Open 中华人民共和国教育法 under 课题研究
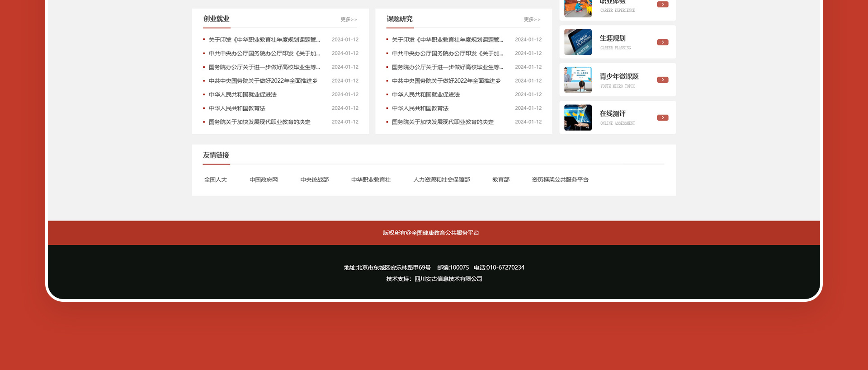 coord(420,108)
